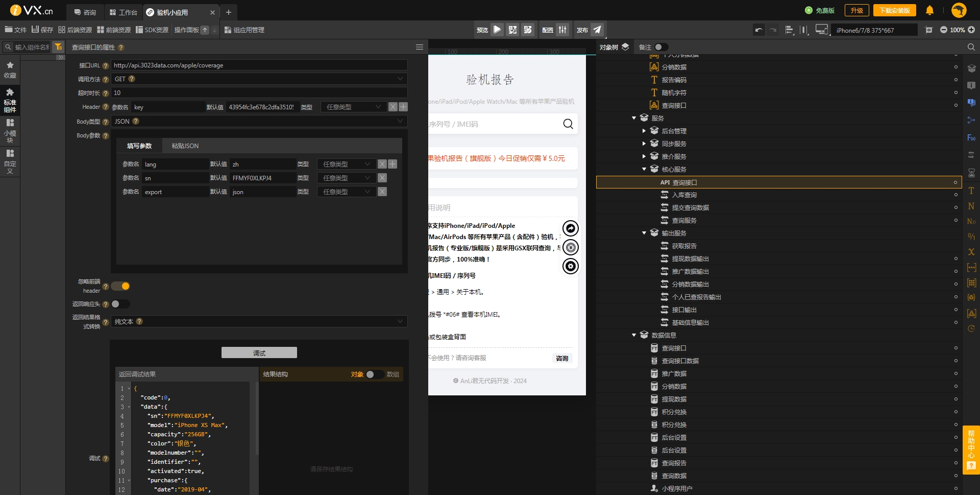
Task: Toggle visibility dot for API 查询接口 row
Action: pyautogui.click(x=955, y=182)
